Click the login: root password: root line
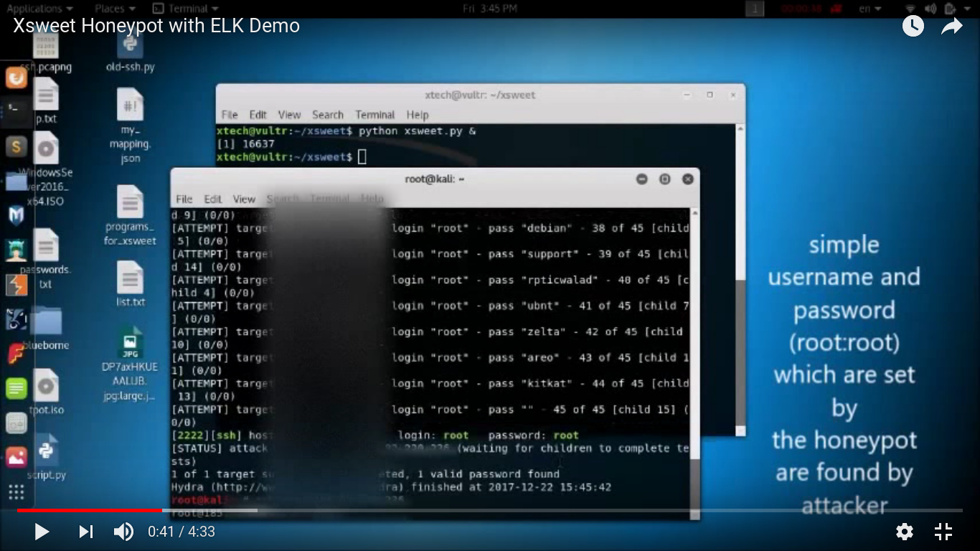Screen dimensions: 980x551 (375, 435)
